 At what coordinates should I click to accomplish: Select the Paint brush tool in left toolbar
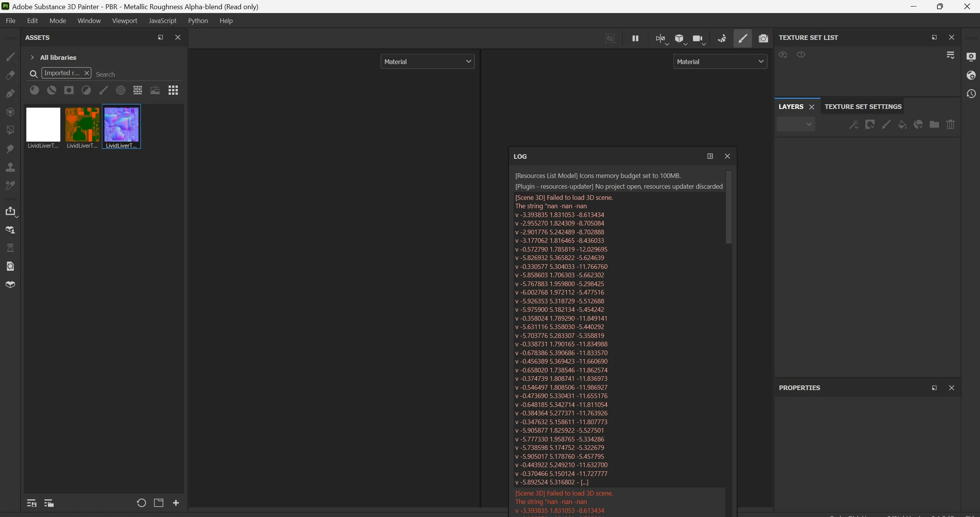pyautogui.click(x=10, y=57)
